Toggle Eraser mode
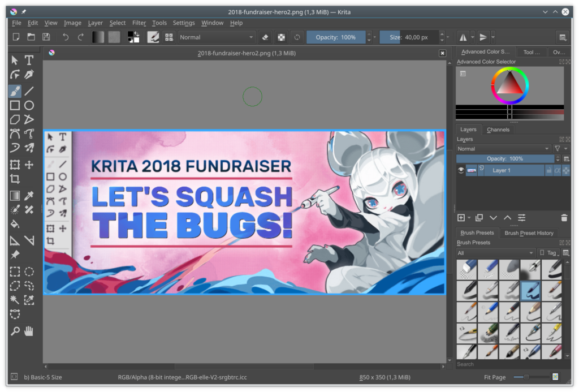 pyautogui.click(x=265, y=37)
